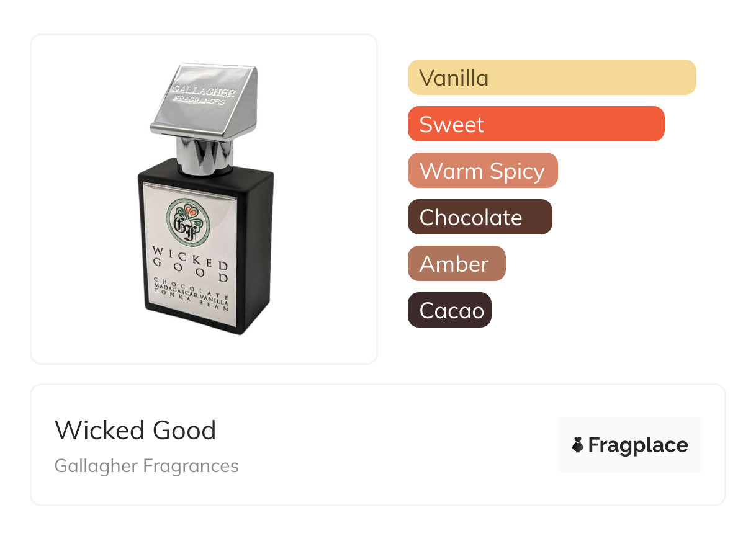
Task: Click the Amber accord tag
Action: tap(456, 264)
